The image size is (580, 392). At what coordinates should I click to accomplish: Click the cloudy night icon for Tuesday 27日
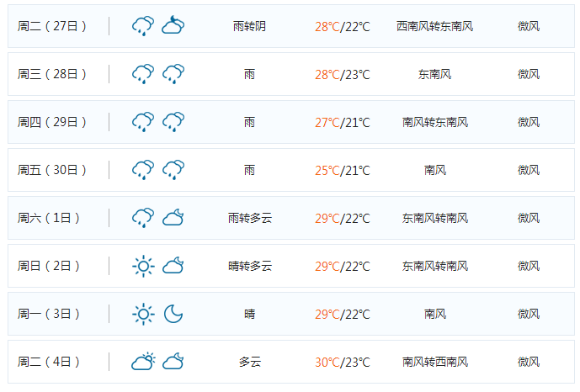(x=173, y=26)
